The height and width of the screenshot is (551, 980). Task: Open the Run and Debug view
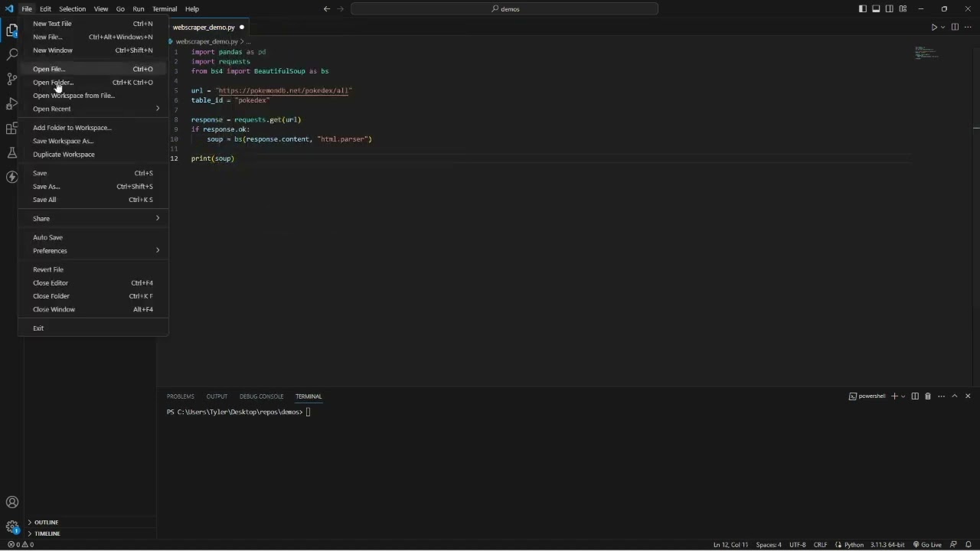coord(11,103)
